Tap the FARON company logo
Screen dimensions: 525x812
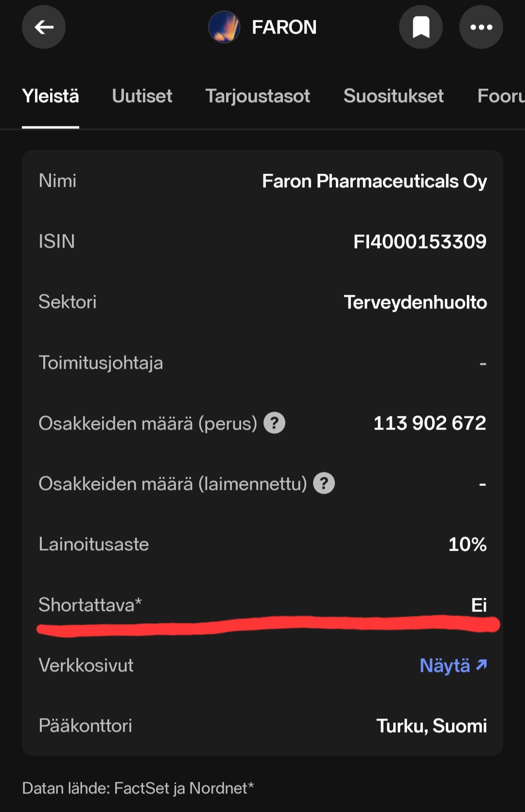point(224,27)
